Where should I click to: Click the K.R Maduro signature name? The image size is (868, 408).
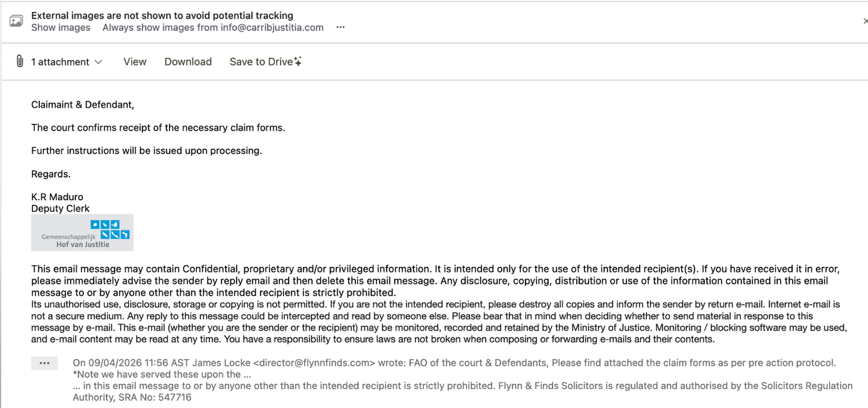click(x=57, y=197)
